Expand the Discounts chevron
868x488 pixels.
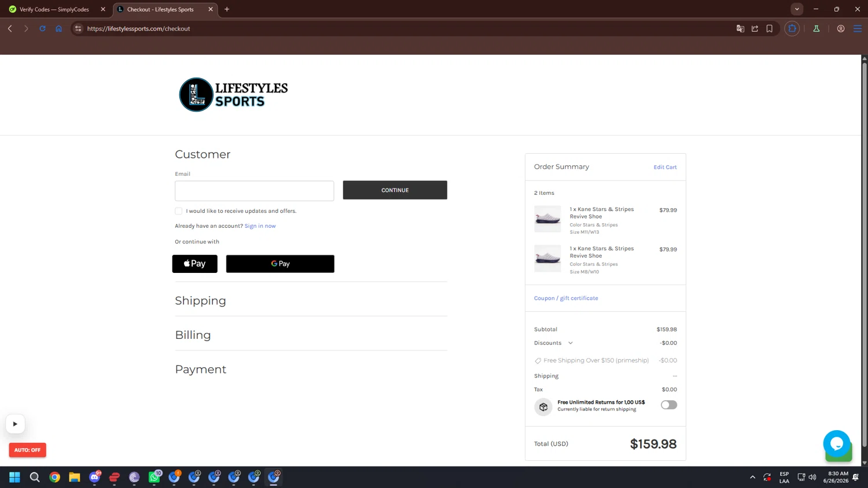pos(571,343)
